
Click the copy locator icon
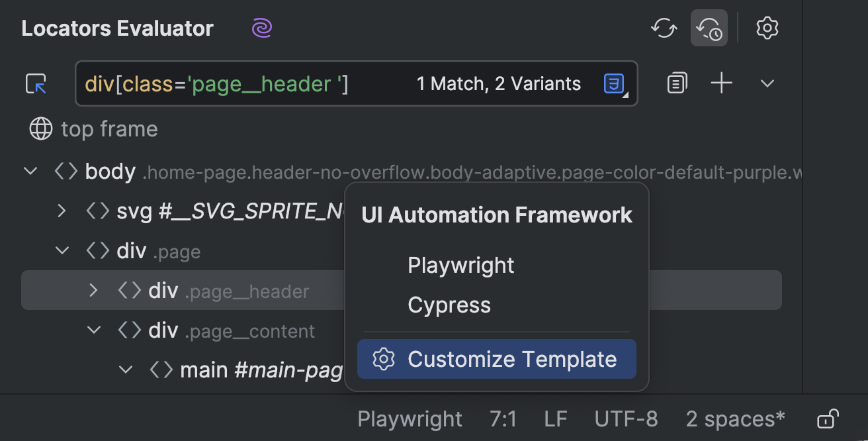point(676,83)
